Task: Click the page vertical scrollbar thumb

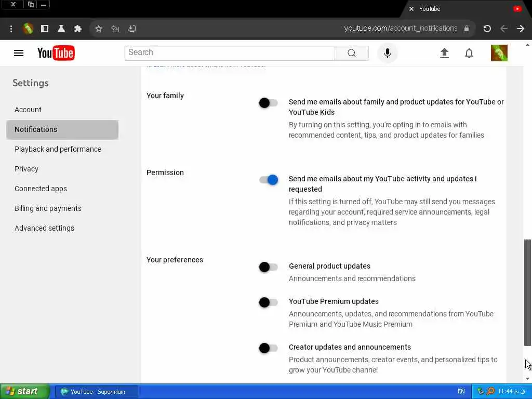Action: coord(527,292)
